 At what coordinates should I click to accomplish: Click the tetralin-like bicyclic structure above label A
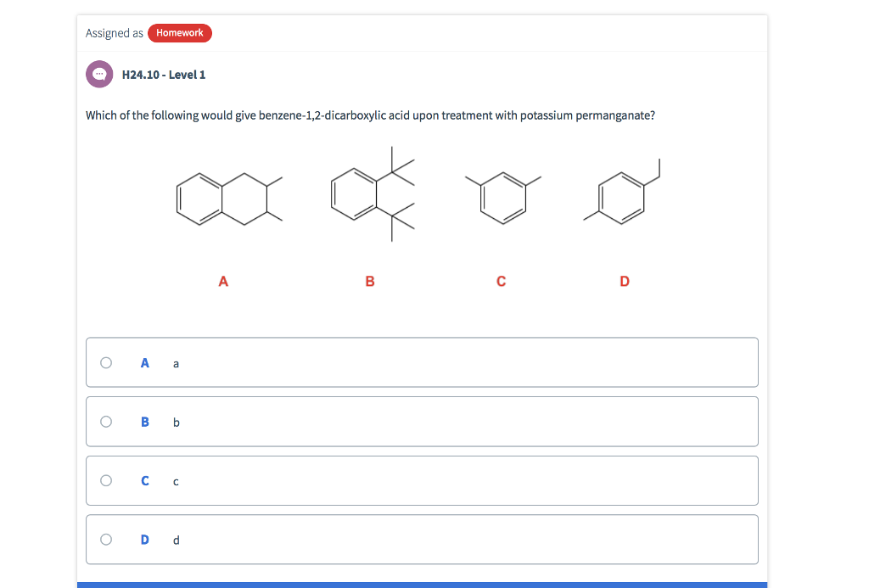[x=227, y=199]
